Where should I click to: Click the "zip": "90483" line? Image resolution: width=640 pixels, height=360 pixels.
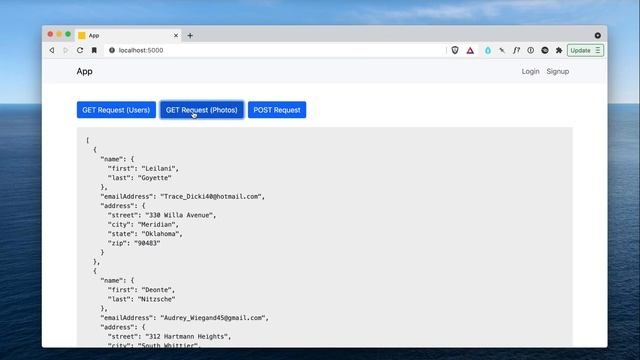click(134, 243)
